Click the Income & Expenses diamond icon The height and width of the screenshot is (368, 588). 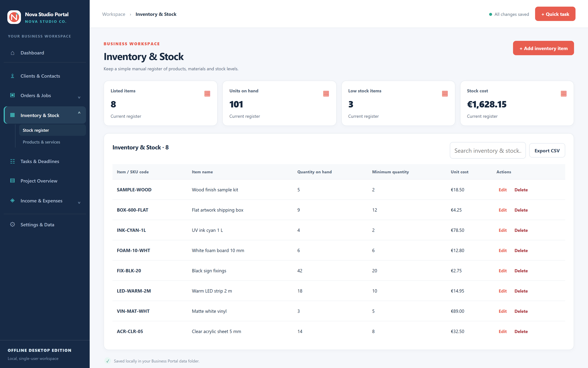(12, 201)
